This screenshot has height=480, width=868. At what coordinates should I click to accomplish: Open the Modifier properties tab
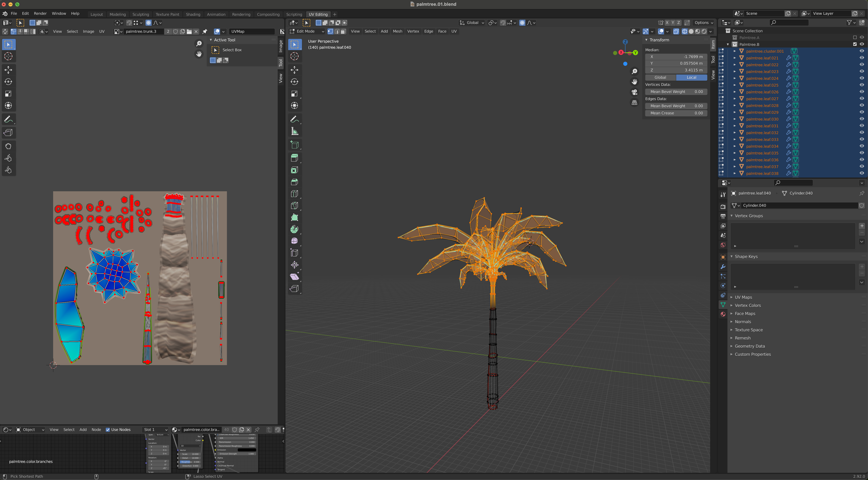(723, 267)
